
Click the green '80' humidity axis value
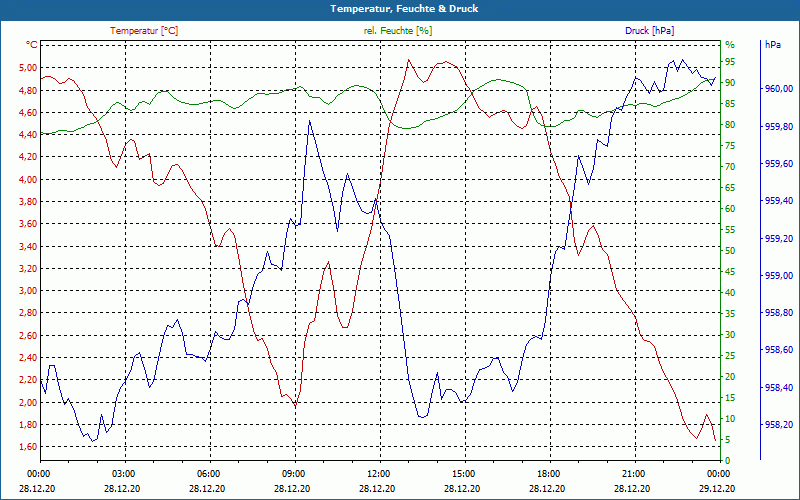[730, 124]
